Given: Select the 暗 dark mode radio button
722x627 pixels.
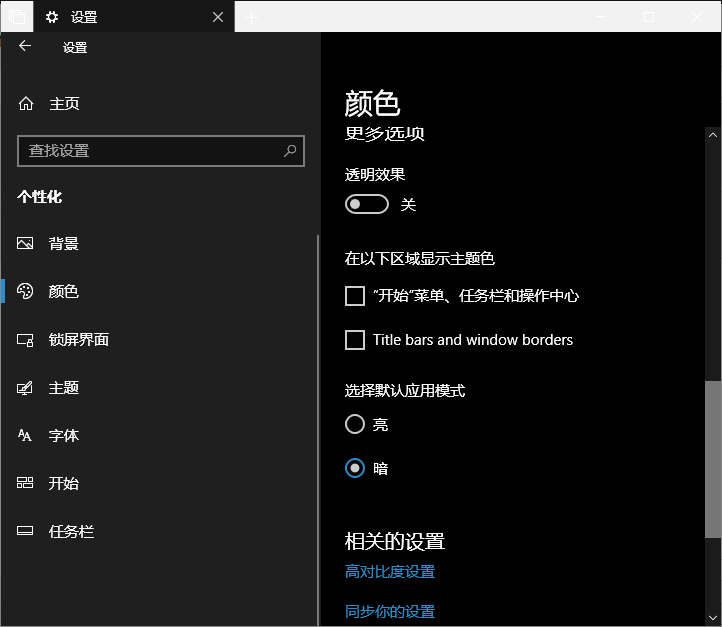Looking at the screenshot, I should pos(355,468).
